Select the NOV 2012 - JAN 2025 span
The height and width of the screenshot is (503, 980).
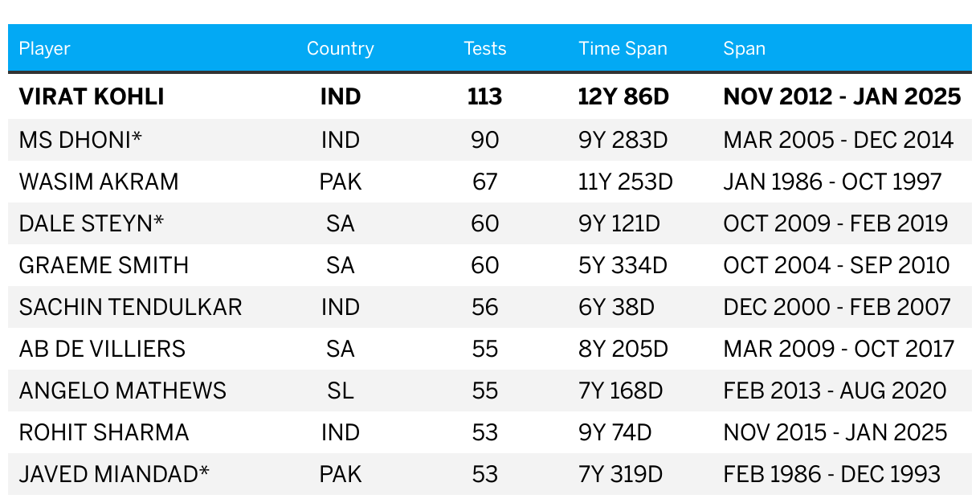click(x=842, y=97)
